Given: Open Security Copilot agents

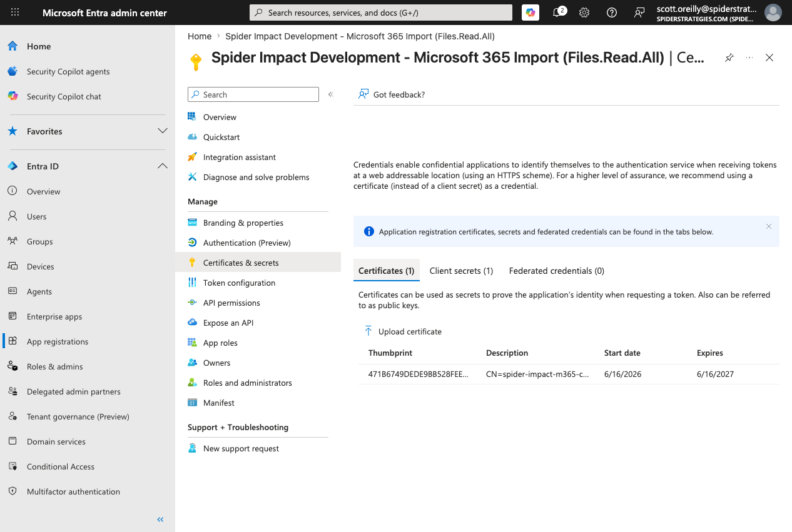Looking at the screenshot, I should [x=68, y=71].
